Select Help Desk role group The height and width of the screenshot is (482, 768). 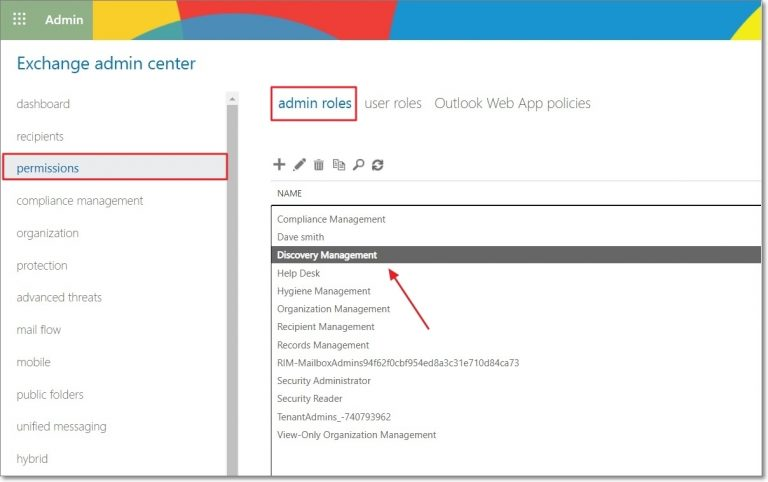coord(516,273)
